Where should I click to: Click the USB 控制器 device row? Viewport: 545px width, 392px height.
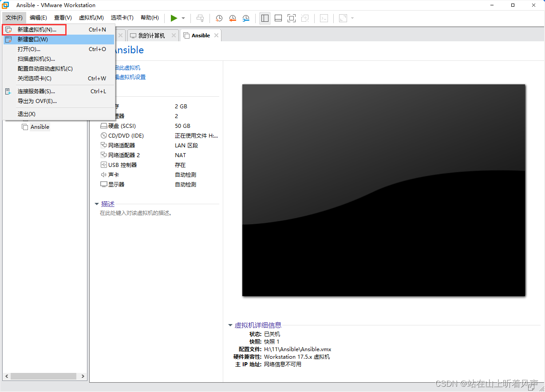159,165
